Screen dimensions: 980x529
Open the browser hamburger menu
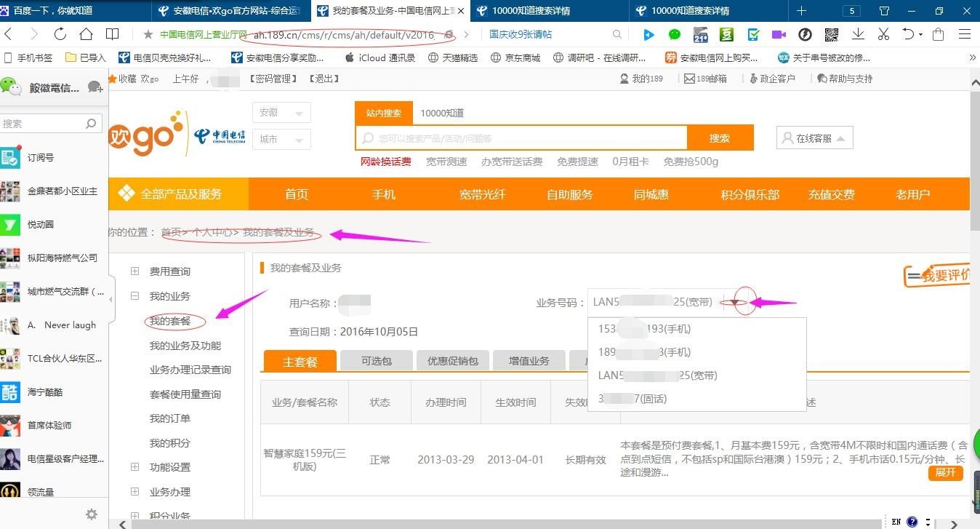point(964,34)
